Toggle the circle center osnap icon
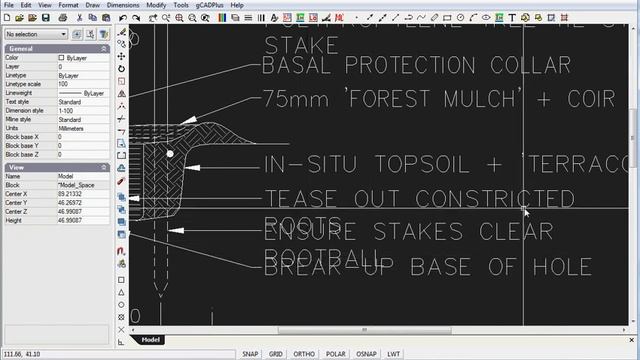 [x=121, y=304]
